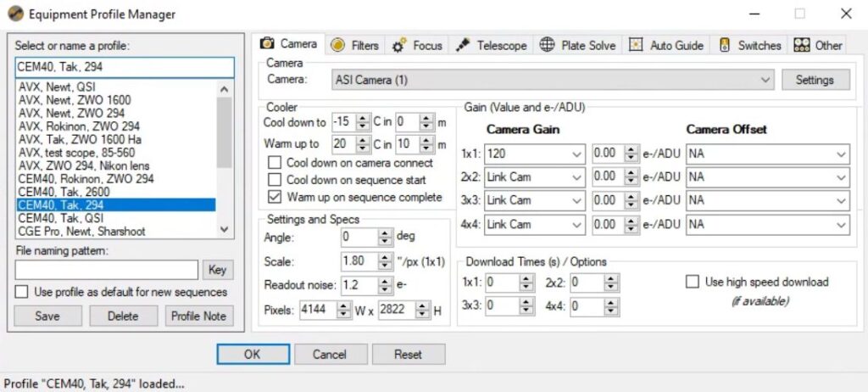This screenshot has width=868, height=392.
Task: Click the Cool down minutes stepper
Action: (426, 122)
